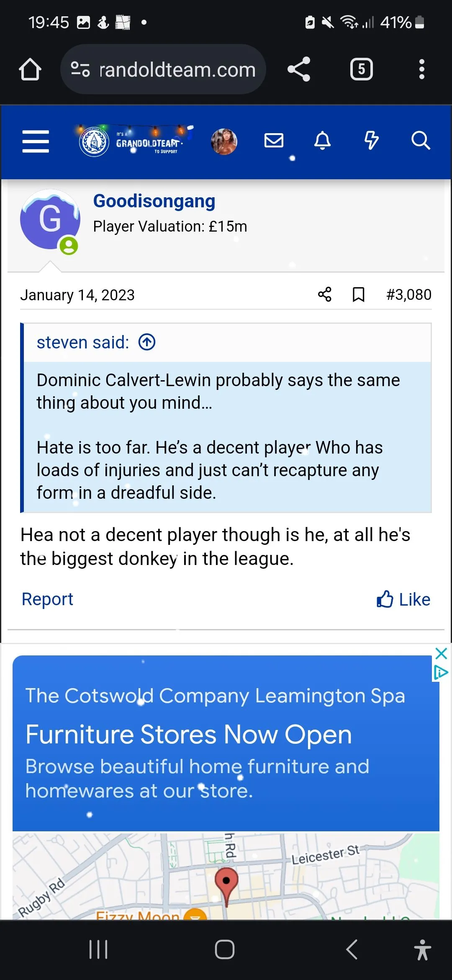Screen dimensions: 452x980
Task: Go to GrandOldTeam home via logo
Action: (x=134, y=142)
